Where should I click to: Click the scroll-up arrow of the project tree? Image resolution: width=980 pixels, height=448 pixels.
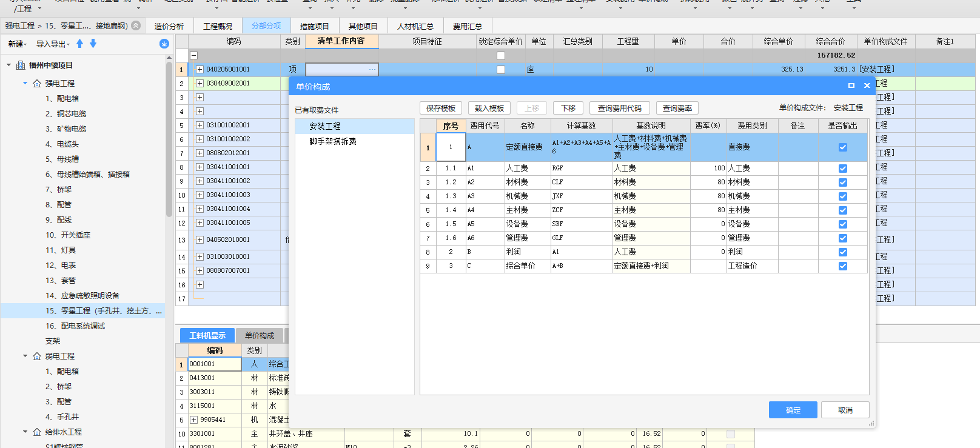pyautogui.click(x=169, y=58)
